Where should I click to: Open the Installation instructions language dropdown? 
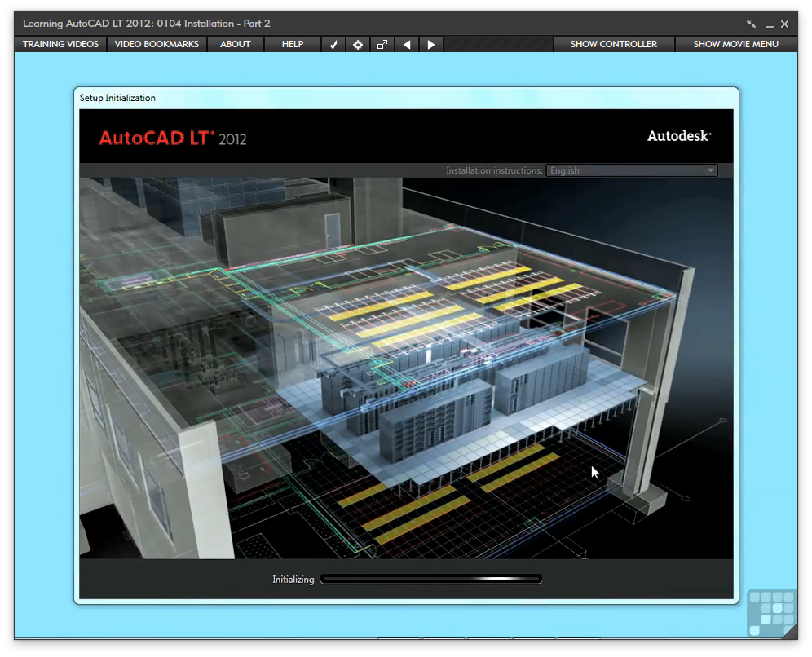tap(632, 170)
